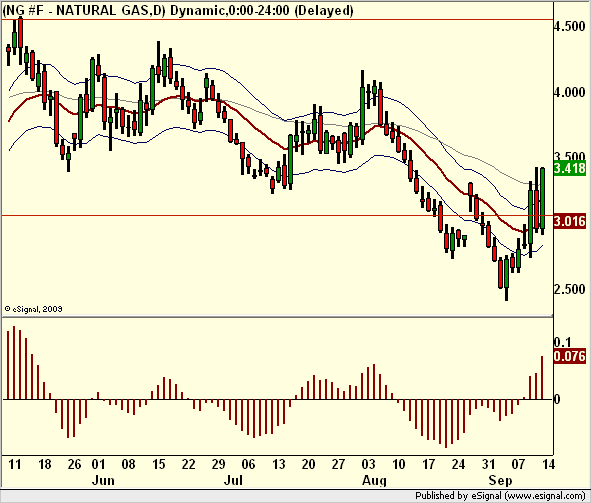
Task: Click the 0.1 histogram axis label
Action: [562, 342]
